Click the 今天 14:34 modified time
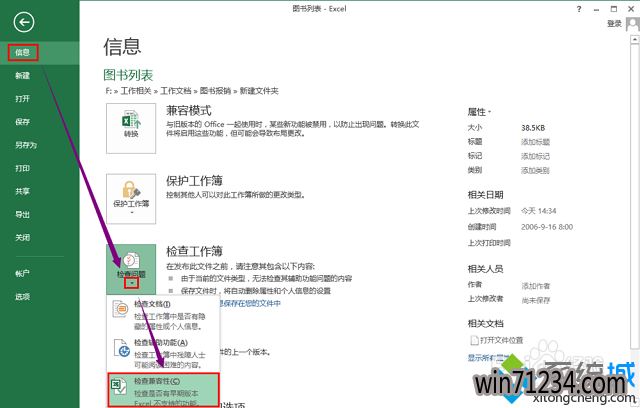 (x=539, y=211)
